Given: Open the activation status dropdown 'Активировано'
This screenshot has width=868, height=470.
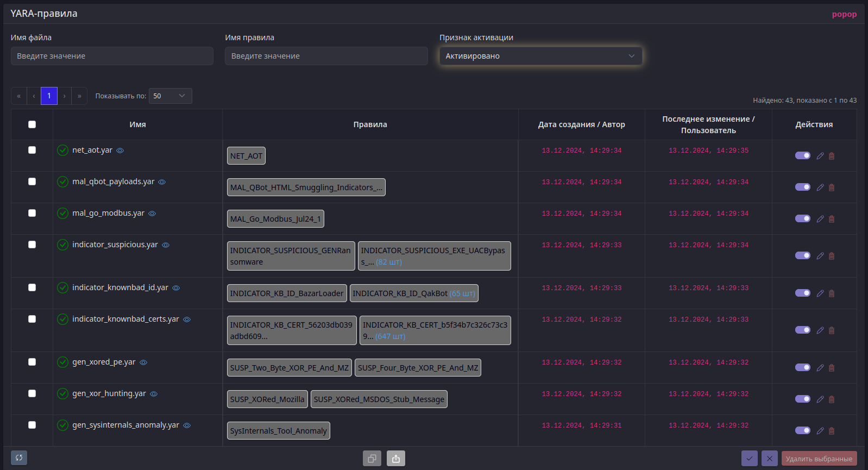Looking at the screenshot, I should 540,56.
